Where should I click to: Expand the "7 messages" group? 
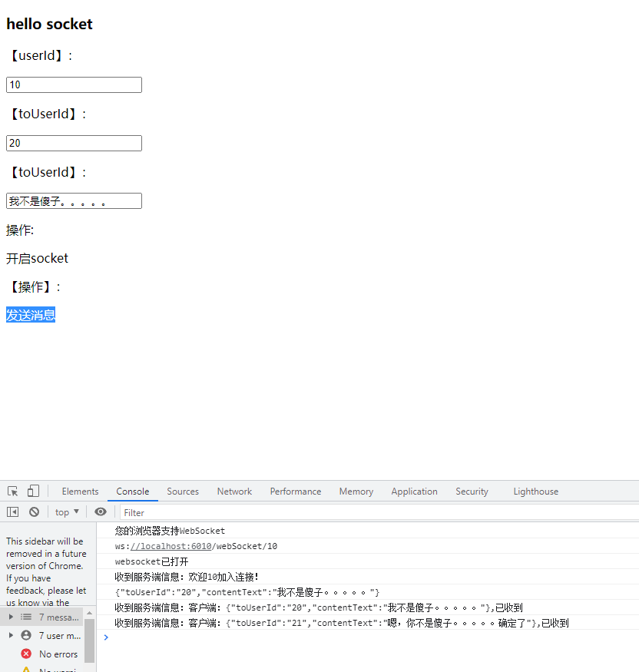tap(9, 617)
